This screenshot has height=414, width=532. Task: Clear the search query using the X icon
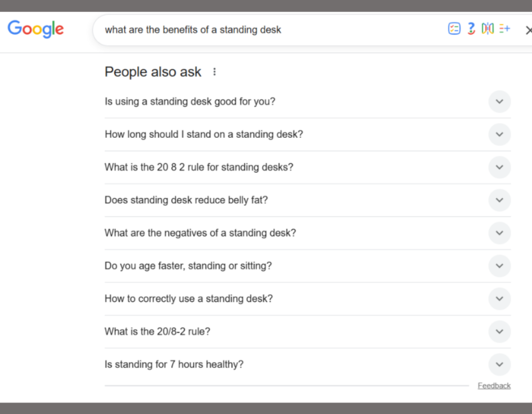pyautogui.click(x=528, y=30)
